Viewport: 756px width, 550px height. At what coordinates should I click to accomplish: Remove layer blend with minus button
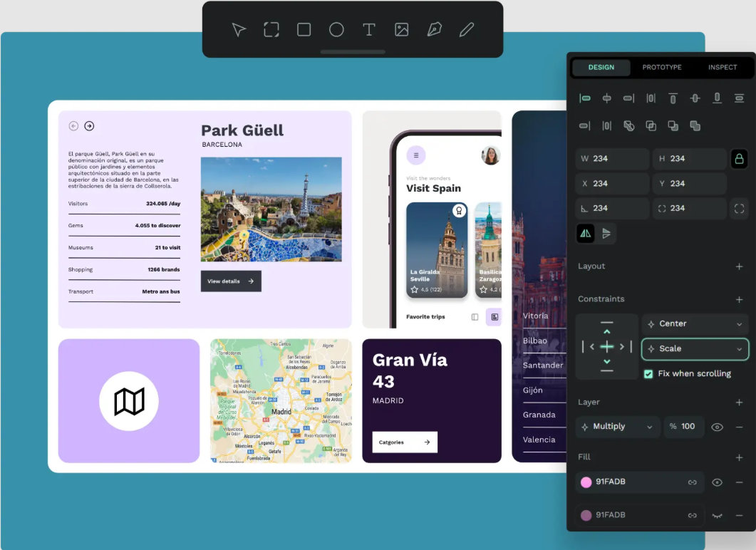point(739,427)
